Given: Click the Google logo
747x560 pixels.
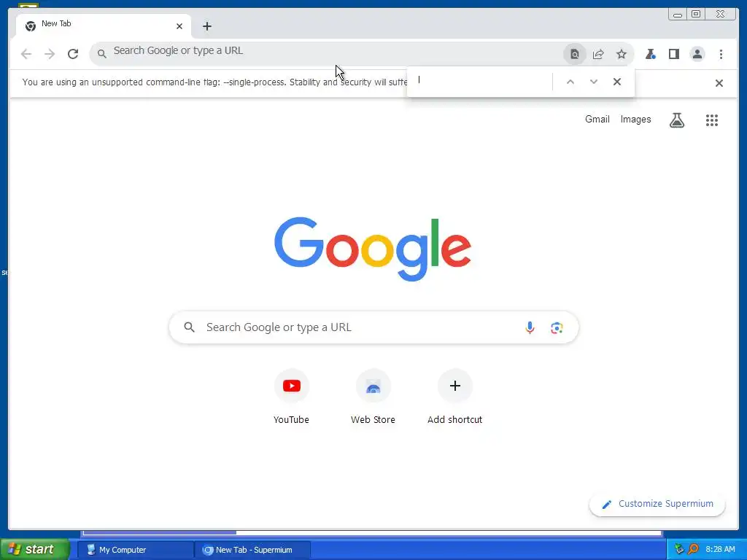Looking at the screenshot, I should tap(373, 249).
